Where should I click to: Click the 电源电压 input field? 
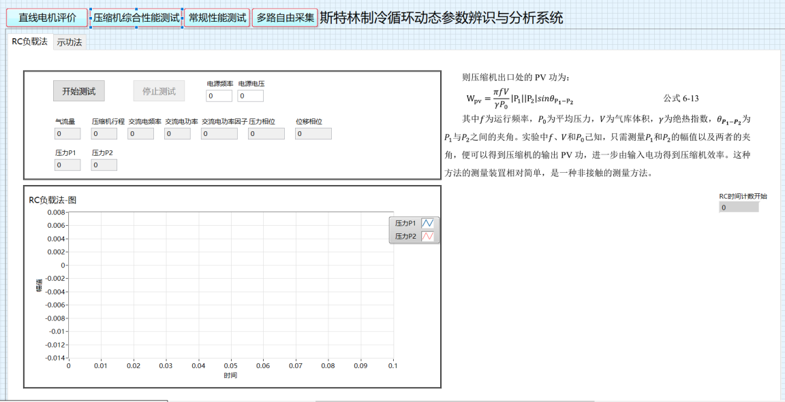pos(250,97)
